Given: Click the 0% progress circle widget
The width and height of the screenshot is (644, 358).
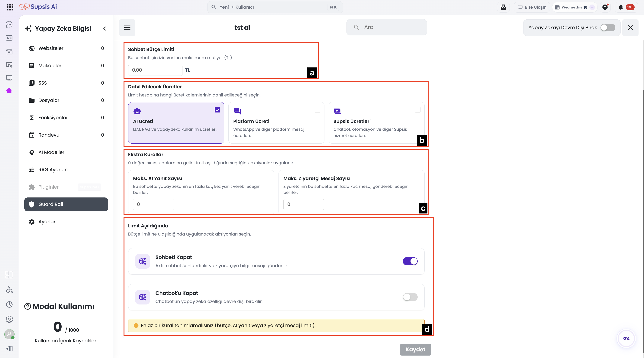Looking at the screenshot, I should click(x=626, y=338).
